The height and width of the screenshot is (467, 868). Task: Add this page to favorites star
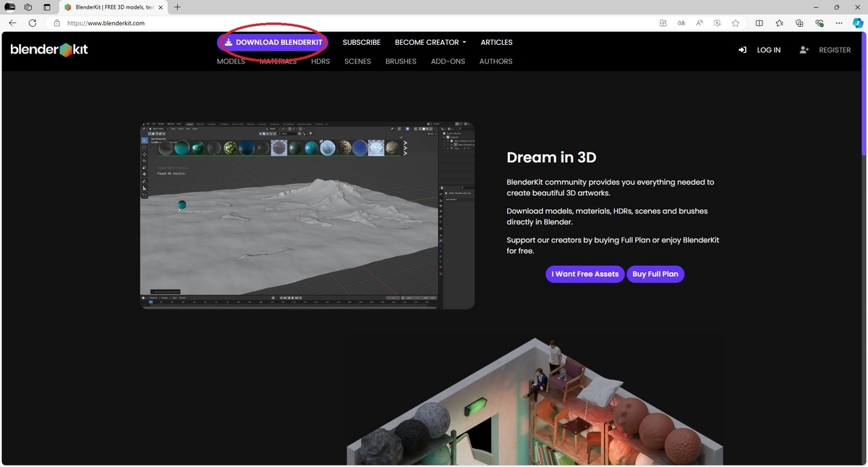coord(736,22)
